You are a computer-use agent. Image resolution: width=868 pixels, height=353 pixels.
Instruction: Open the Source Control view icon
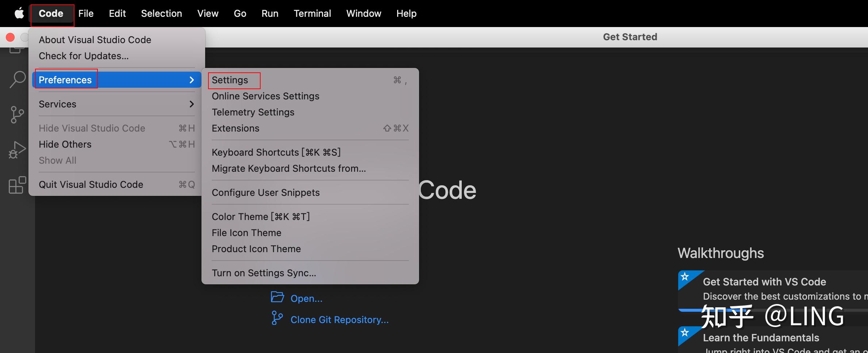point(17,115)
